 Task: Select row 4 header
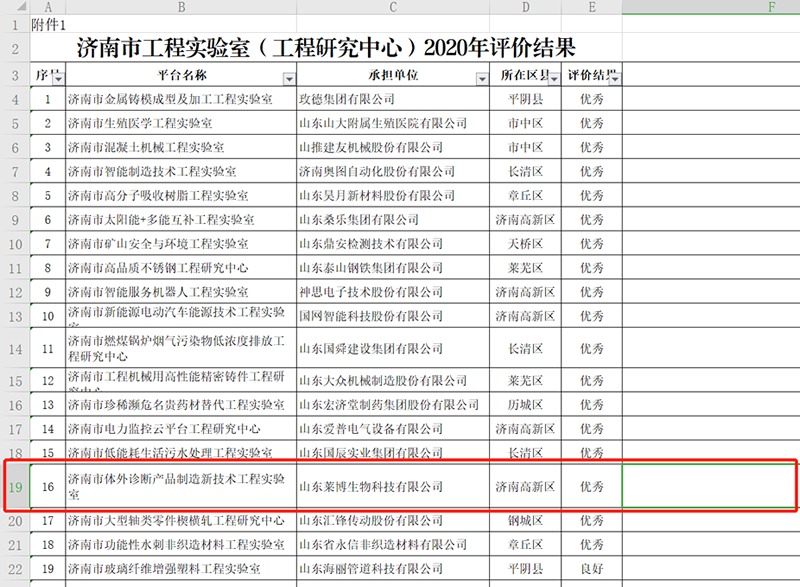15,99
